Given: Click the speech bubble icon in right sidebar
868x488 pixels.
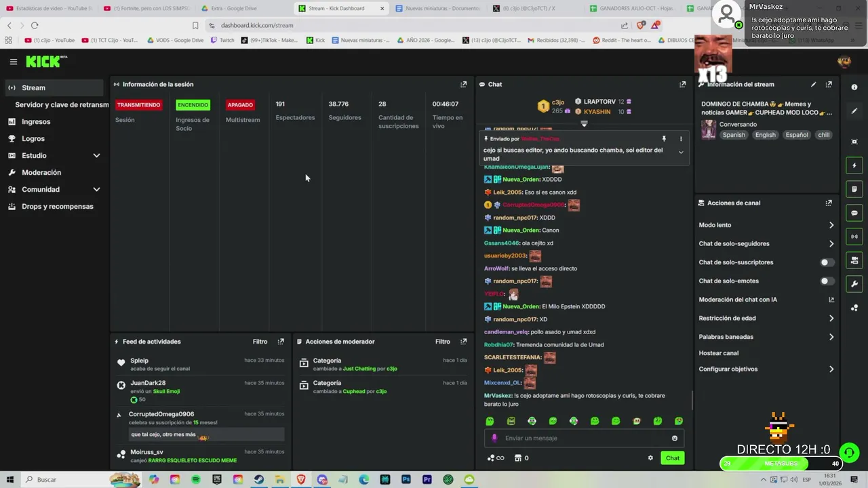Looking at the screenshot, I should coord(854,213).
